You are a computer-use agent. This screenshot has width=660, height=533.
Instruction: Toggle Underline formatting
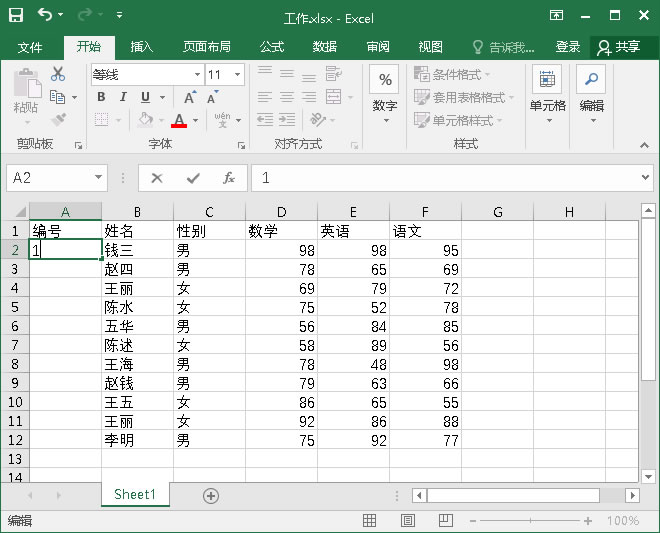point(145,97)
